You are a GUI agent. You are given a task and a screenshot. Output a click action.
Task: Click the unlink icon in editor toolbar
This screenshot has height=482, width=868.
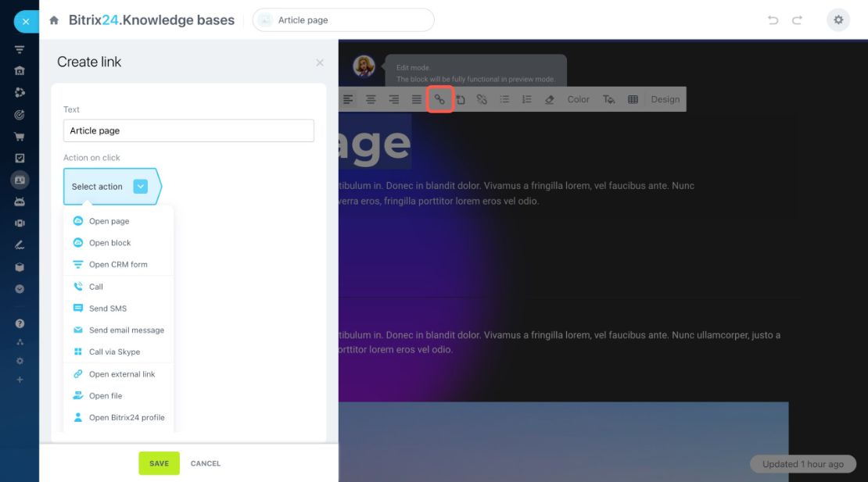tap(482, 99)
